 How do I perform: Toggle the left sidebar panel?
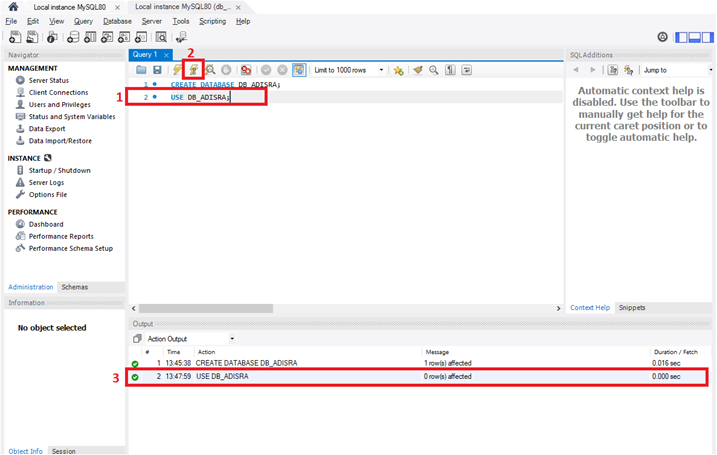coord(681,37)
